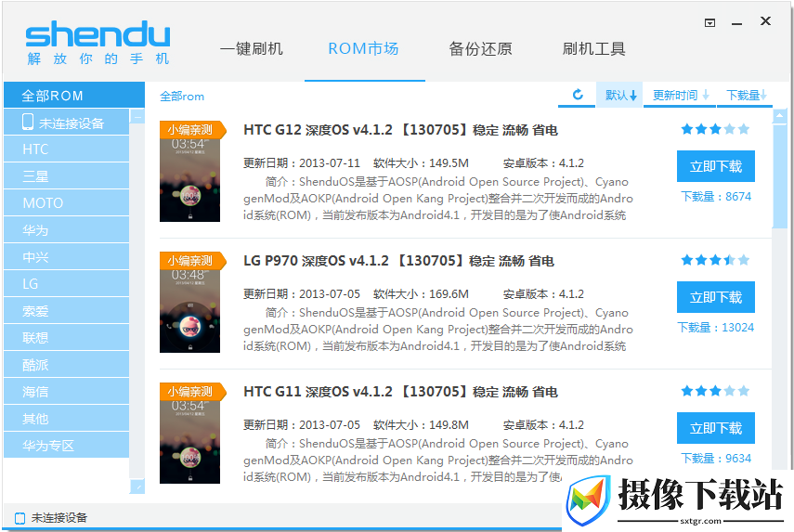Open the HTC G11 ROM screenshot thumbnail
Viewport: 794px width, 532px height.
pyautogui.click(x=189, y=434)
